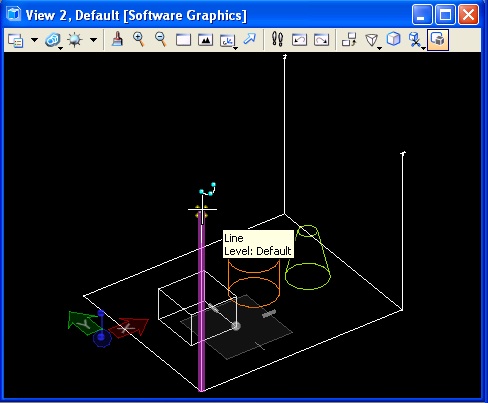
Task: Click the Update View paintbrush icon
Action: 117,40
